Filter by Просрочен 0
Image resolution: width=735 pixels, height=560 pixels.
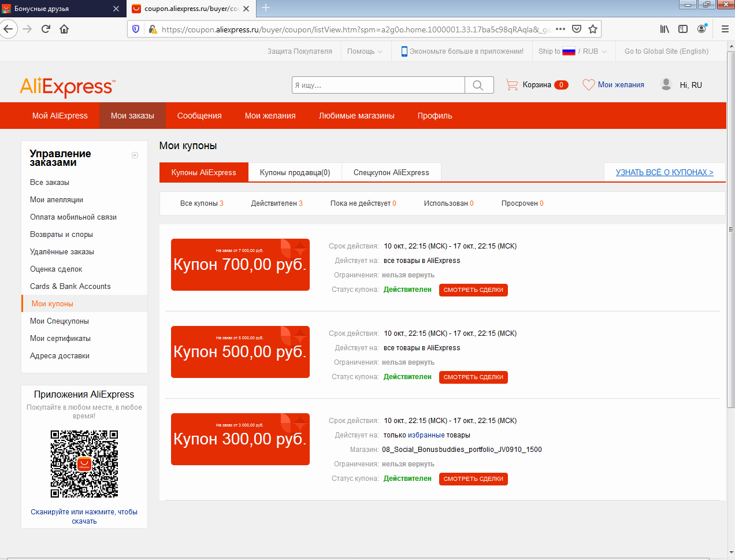(522, 203)
